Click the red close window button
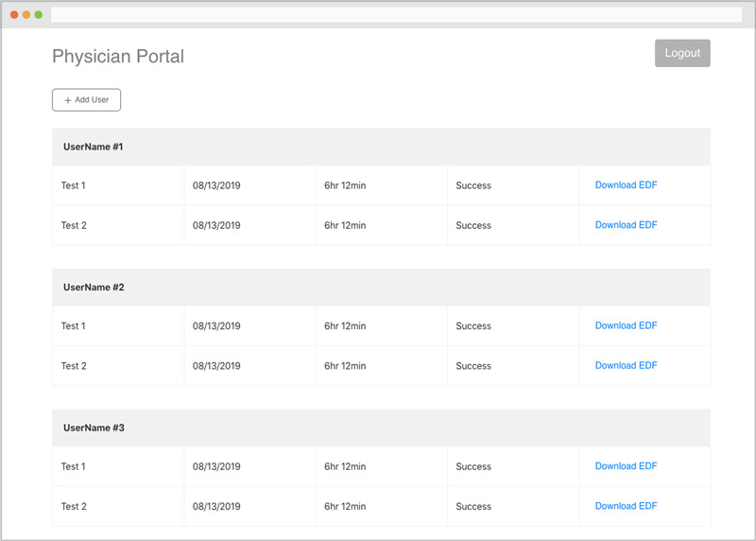The image size is (756, 541). (x=14, y=15)
